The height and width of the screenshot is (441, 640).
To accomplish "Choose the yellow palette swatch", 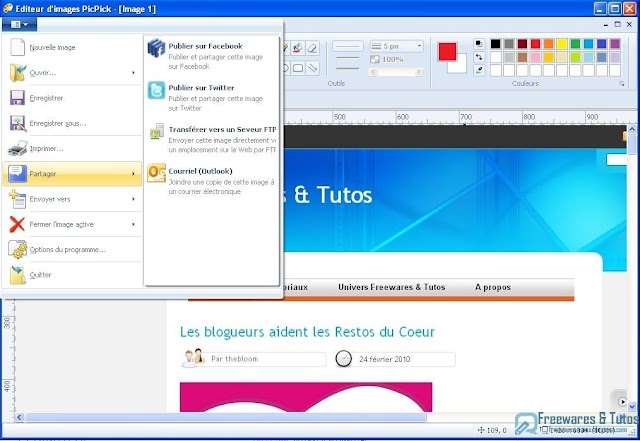I will point(562,43).
